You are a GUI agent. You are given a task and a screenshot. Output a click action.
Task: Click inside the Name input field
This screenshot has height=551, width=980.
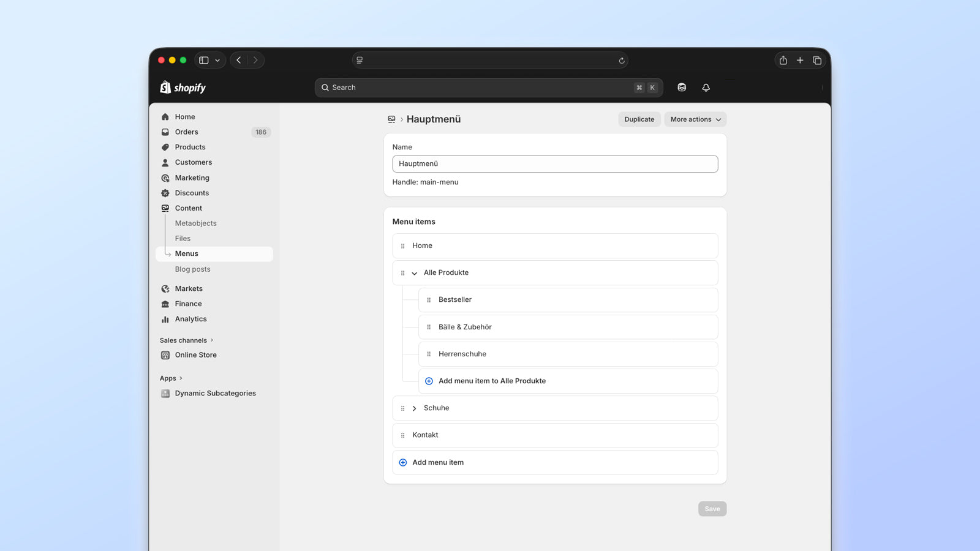[555, 163]
